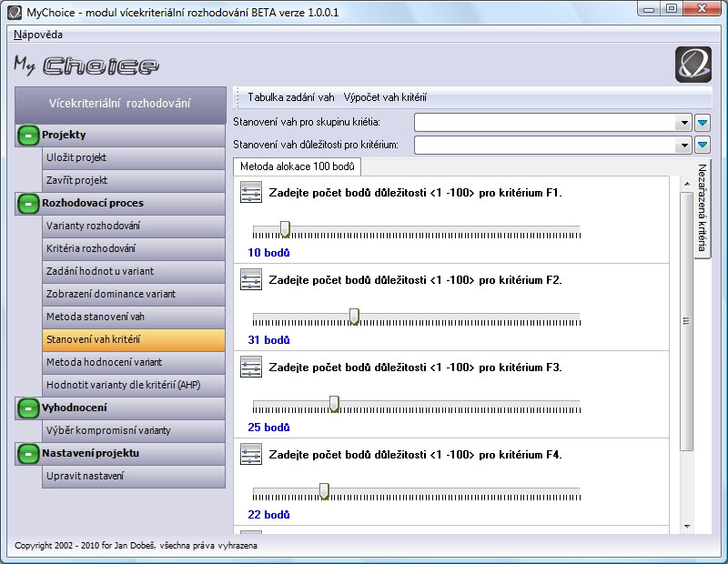Open the Nápověda menu

pos(38,35)
